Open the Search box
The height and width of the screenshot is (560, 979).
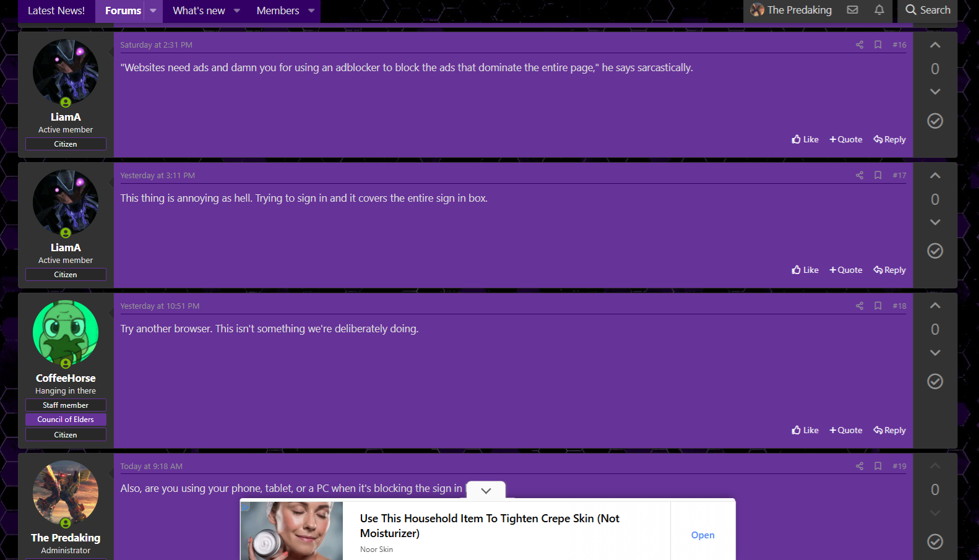tap(928, 10)
